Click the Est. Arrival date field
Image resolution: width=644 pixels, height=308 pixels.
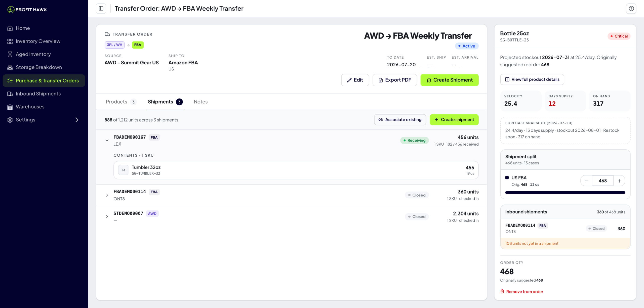click(x=456, y=65)
